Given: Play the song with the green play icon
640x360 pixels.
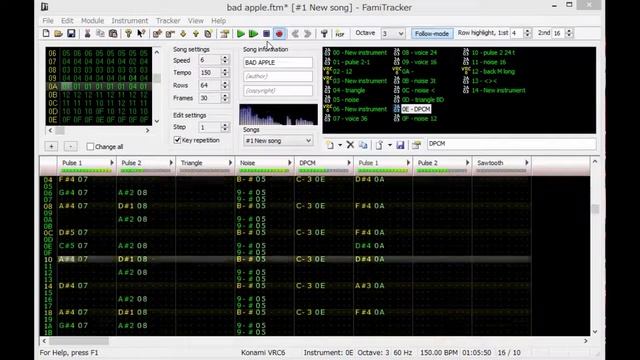Looking at the screenshot, I should pyautogui.click(x=240, y=33).
